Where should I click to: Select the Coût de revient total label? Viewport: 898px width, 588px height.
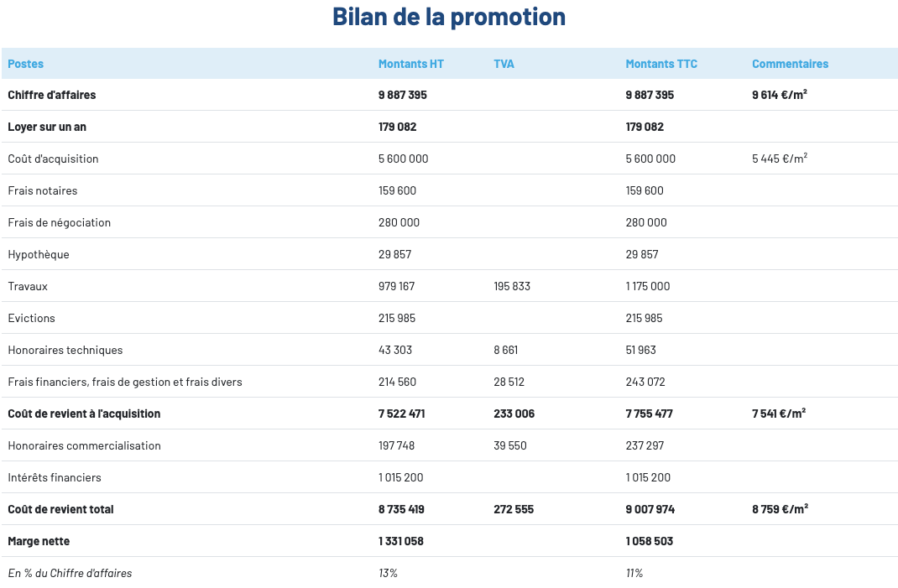[60, 509]
